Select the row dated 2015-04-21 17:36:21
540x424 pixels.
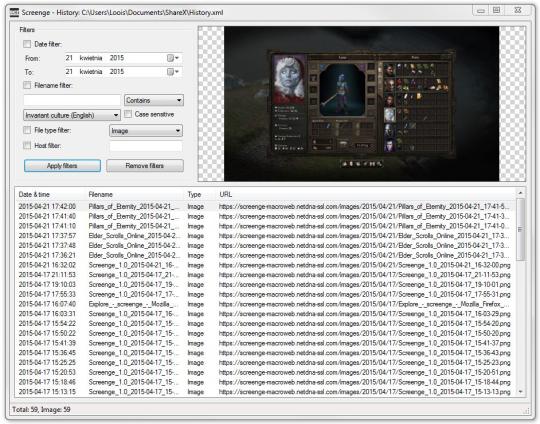[x=265, y=255]
